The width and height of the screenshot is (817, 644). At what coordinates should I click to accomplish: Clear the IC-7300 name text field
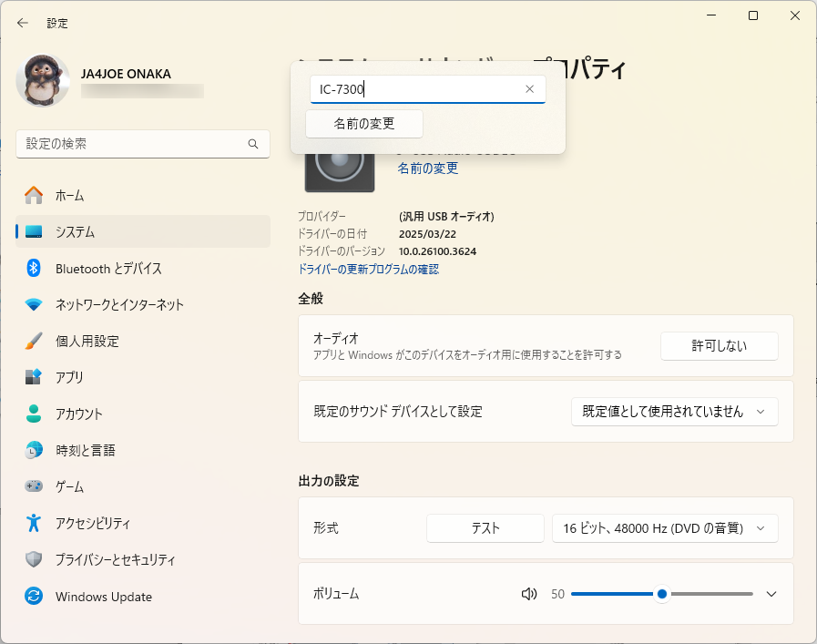pos(529,89)
